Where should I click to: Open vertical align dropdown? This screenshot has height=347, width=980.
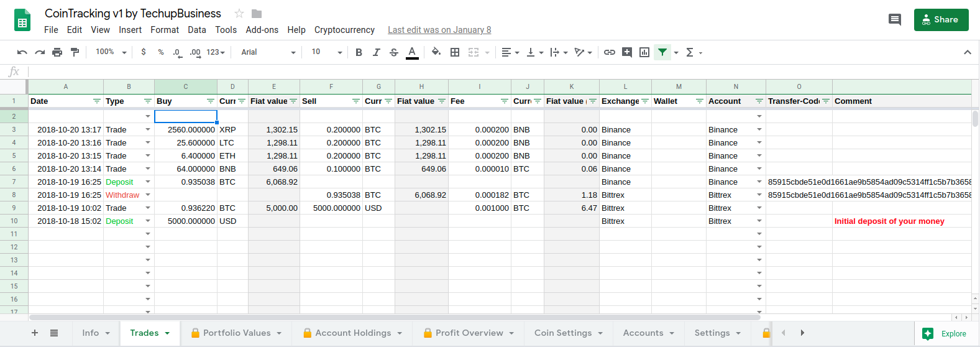coord(534,52)
